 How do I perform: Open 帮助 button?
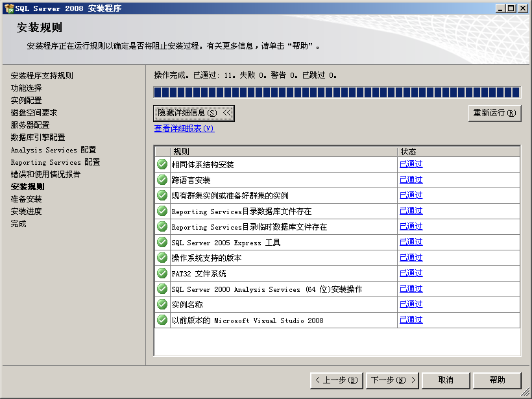497,380
